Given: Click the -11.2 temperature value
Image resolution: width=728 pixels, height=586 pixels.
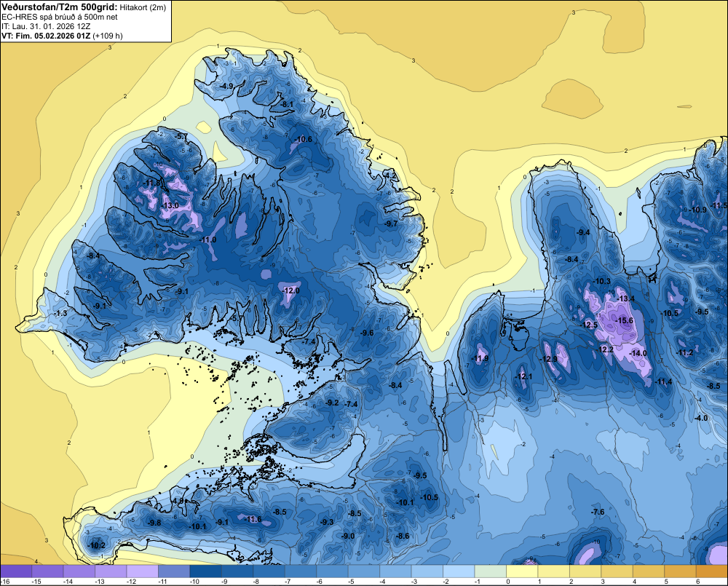Looking at the screenshot, I should pos(684,353).
